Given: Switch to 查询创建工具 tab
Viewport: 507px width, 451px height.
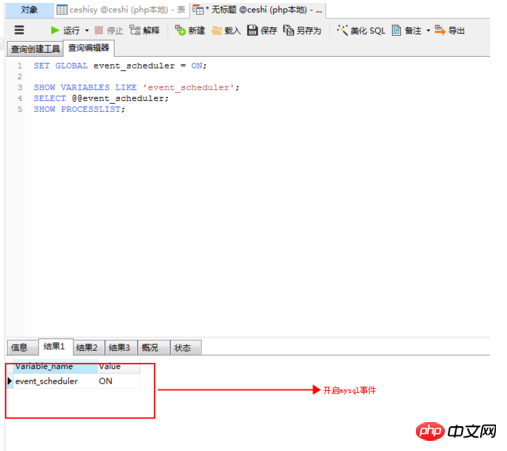Looking at the screenshot, I should (35, 49).
